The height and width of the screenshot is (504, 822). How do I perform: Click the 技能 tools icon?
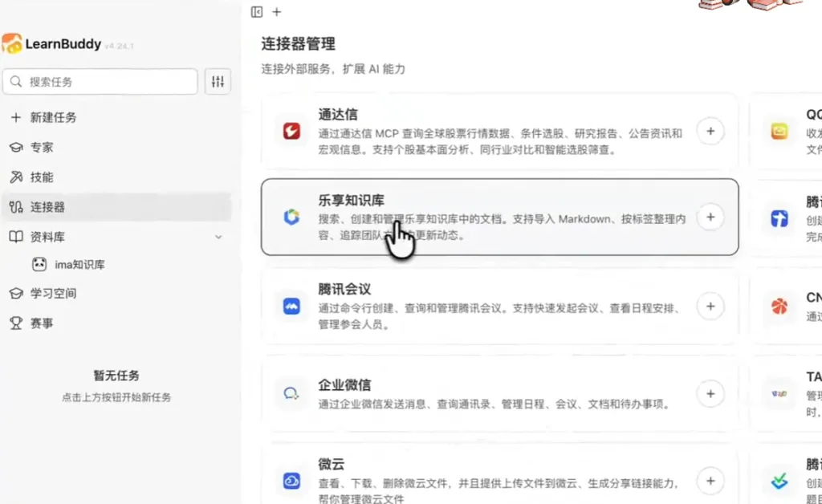pyautogui.click(x=16, y=177)
